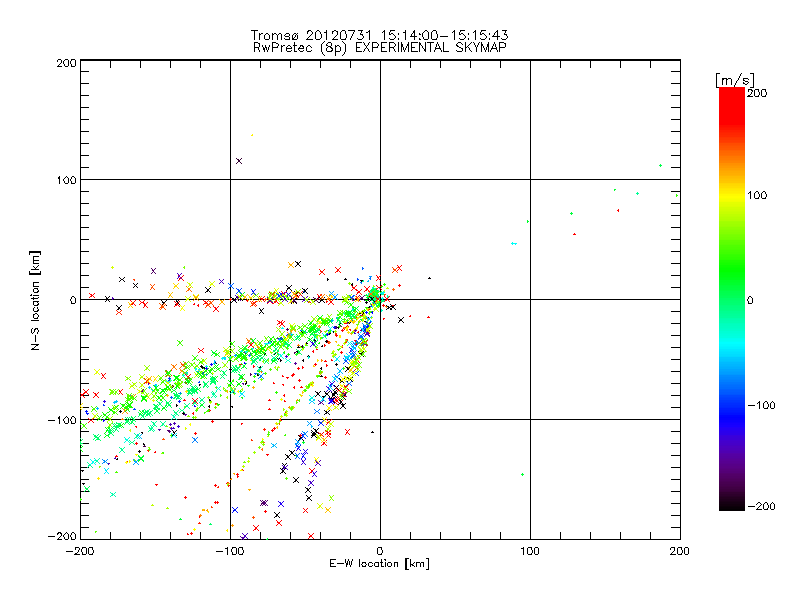This screenshot has width=800, height=600.
Task: Click the x-axis '200' tick label
Action: [x=680, y=551]
